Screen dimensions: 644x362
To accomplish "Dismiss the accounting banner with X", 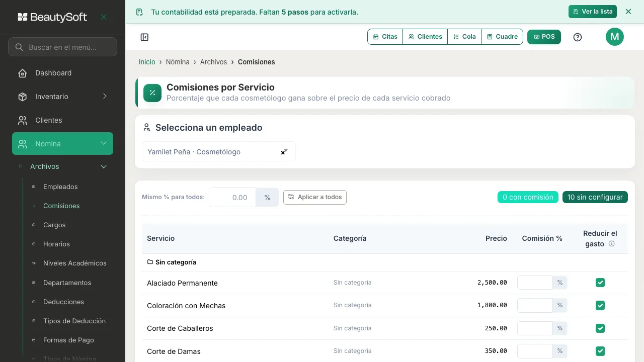I will pyautogui.click(x=628, y=12).
